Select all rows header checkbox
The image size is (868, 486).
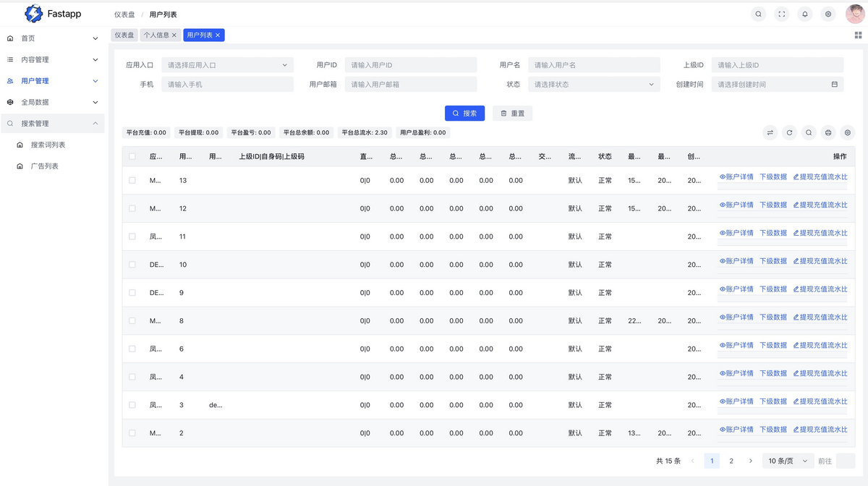coord(132,156)
